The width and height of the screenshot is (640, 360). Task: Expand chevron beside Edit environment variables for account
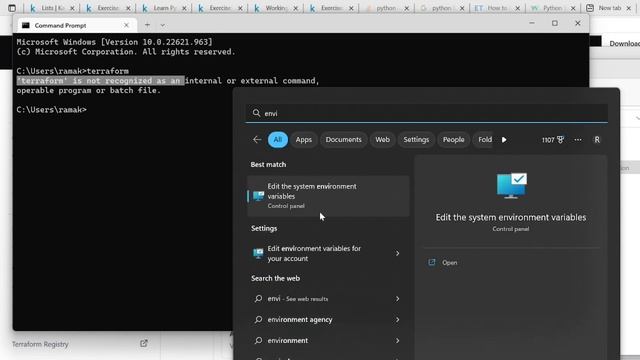398,253
